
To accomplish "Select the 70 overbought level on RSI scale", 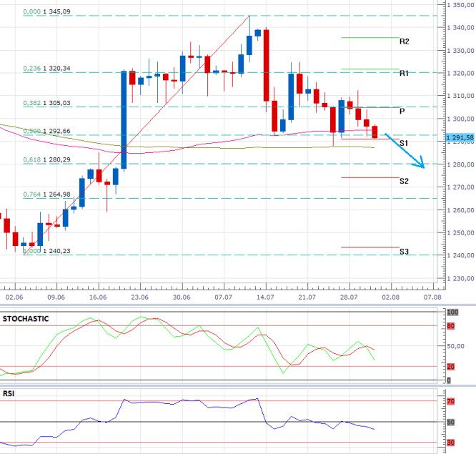I will pos(451,402).
